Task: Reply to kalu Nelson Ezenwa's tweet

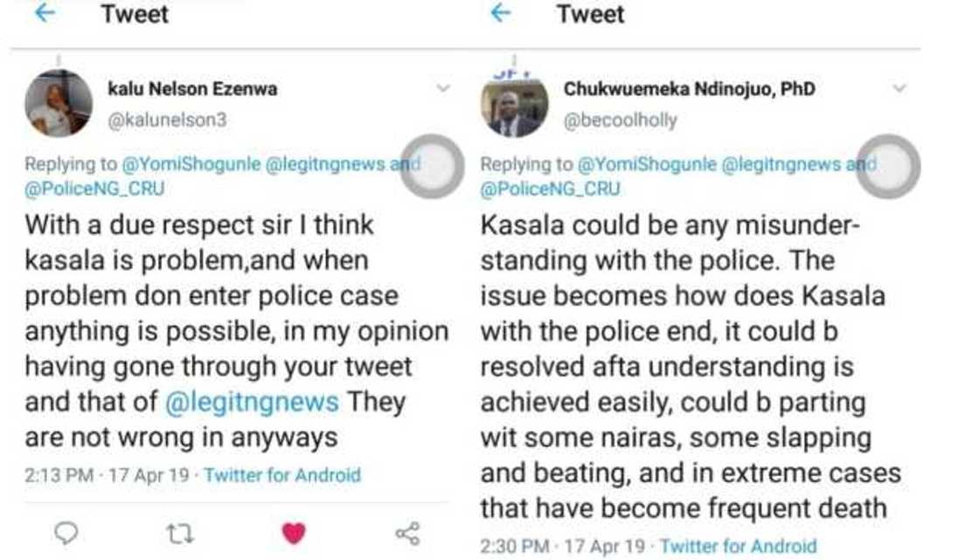Action: [66, 532]
